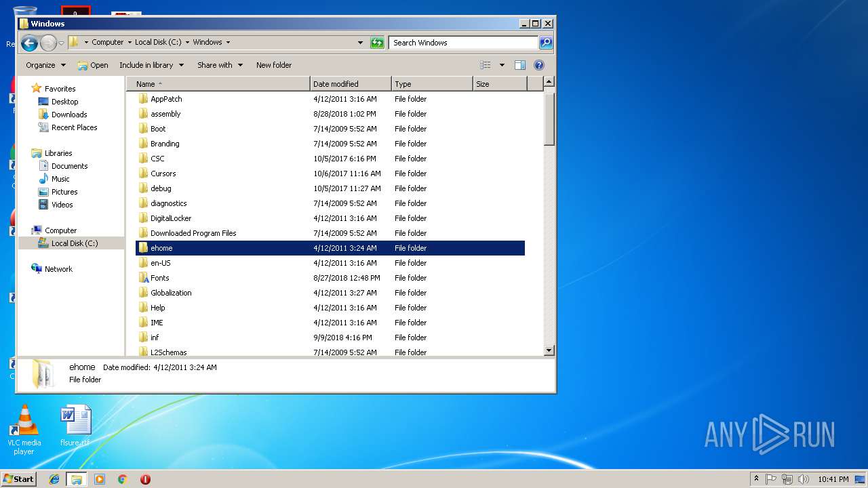The image size is (868, 488).
Task: Select the debug folder icon
Action: pyautogui.click(x=143, y=188)
